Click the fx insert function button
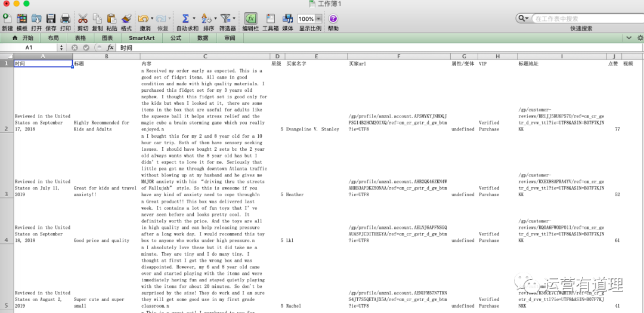644x313 pixels. click(x=110, y=48)
